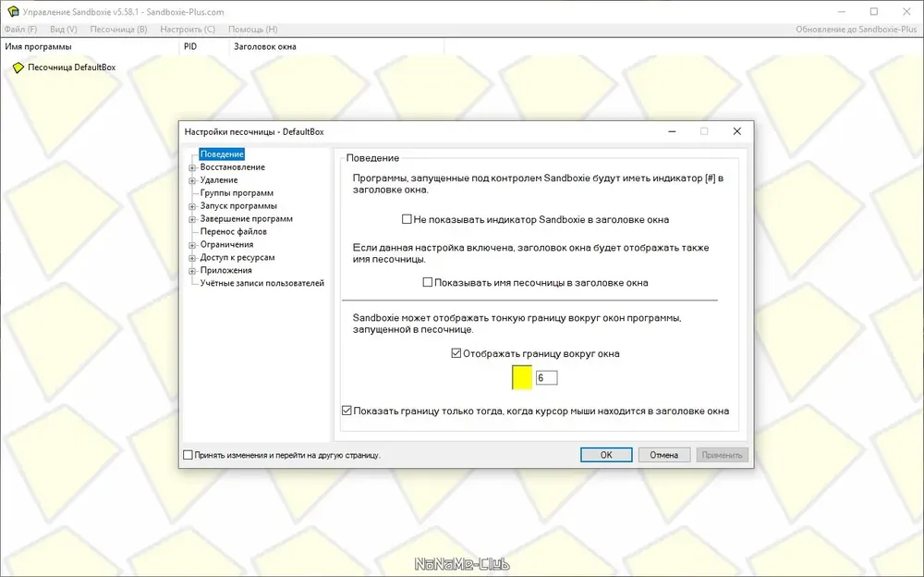The width and height of the screenshot is (924, 577).
Task: Uncheck 'Отображать границу вокруг окна'
Action: 456,353
